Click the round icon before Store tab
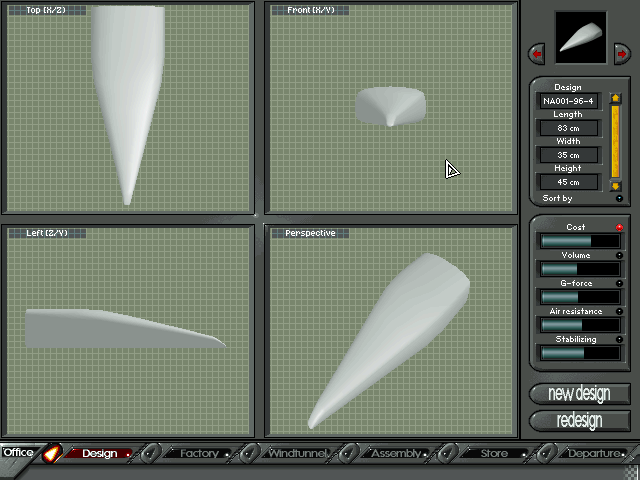Screen dimensions: 640x480 [x=448, y=453]
